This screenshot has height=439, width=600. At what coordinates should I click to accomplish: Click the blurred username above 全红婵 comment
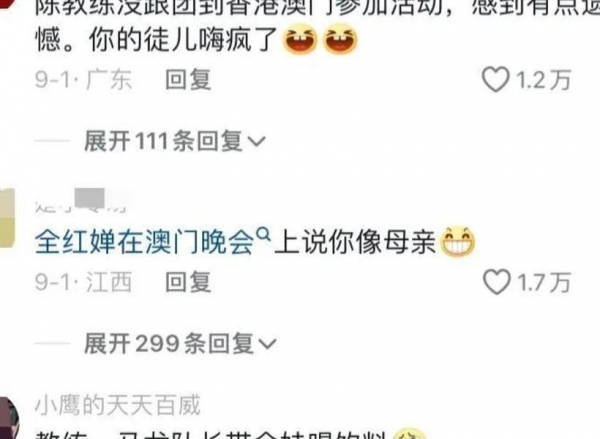pyautogui.click(x=81, y=201)
